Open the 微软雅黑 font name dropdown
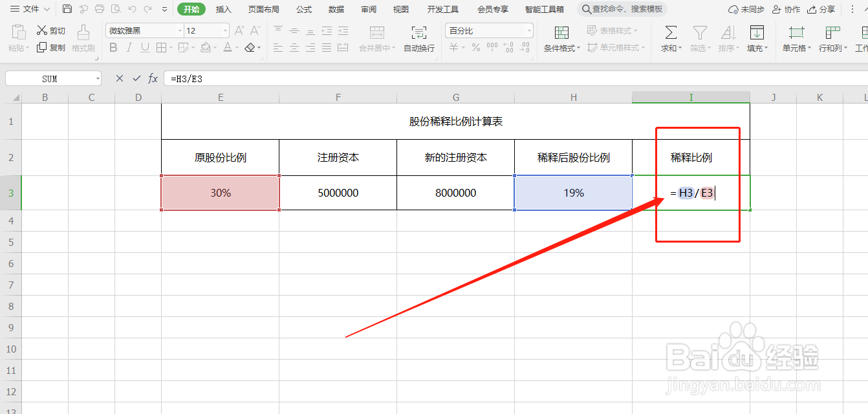 tap(180, 30)
